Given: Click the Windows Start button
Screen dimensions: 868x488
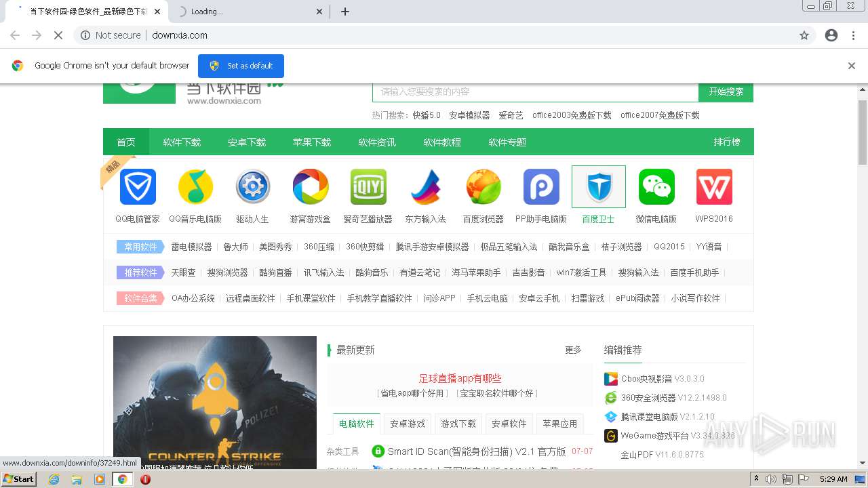Looking at the screenshot, I should pyautogui.click(x=19, y=479).
